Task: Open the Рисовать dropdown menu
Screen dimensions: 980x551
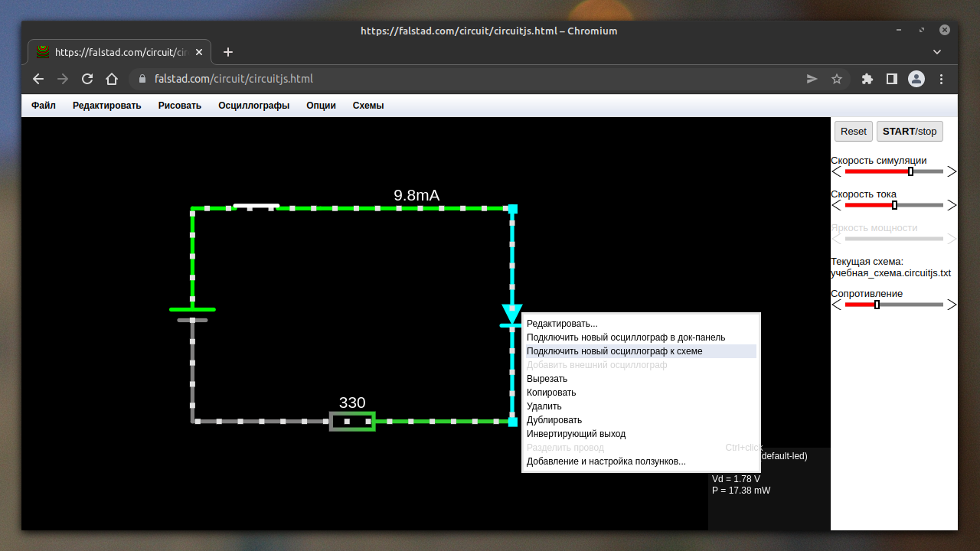Action: [x=180, y=106]
